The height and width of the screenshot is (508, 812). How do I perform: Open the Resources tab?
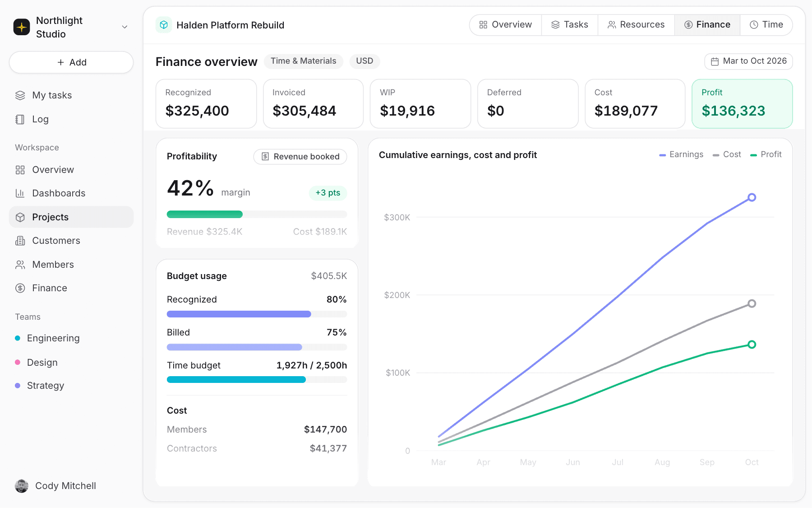pos(636,25)
